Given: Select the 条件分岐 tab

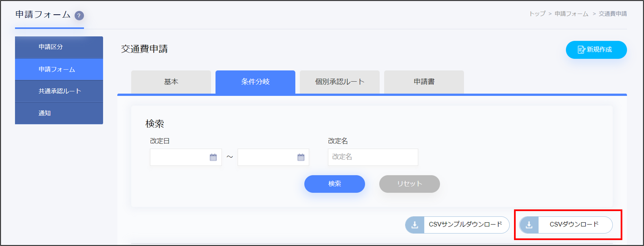Looking at the screenshot, I should tap(255, 82).
